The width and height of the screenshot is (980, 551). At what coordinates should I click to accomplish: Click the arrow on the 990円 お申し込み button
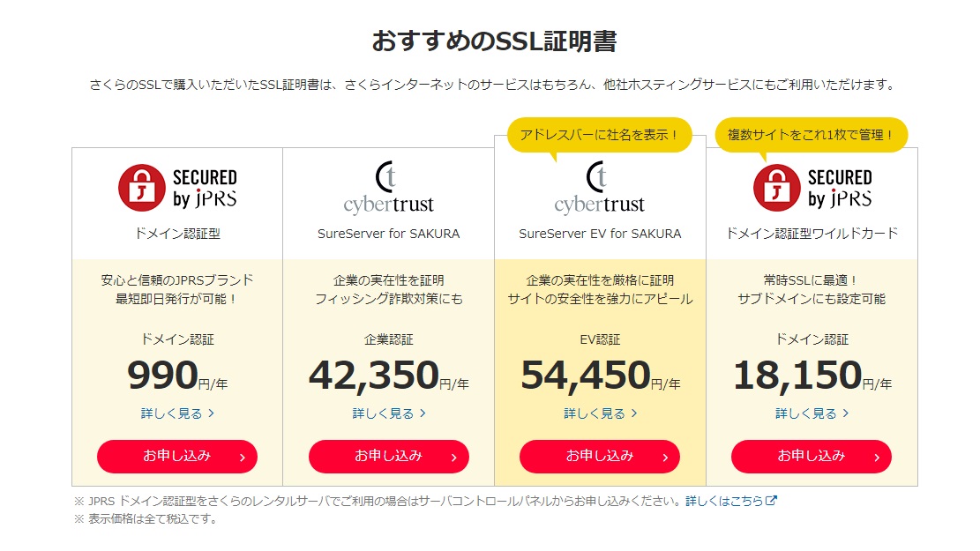[242, 458]
